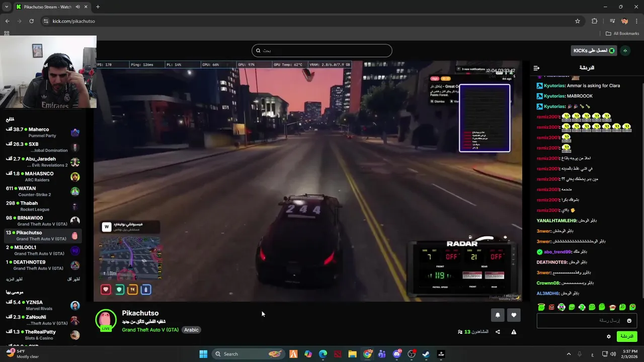Open a new browser tab
This screenshot has height=362, width=644.
[x=98, y=7]
